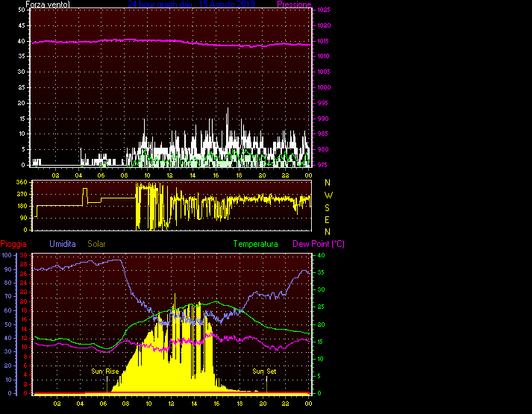Click the 'W' compass direction label

click(x=328, y=195)
